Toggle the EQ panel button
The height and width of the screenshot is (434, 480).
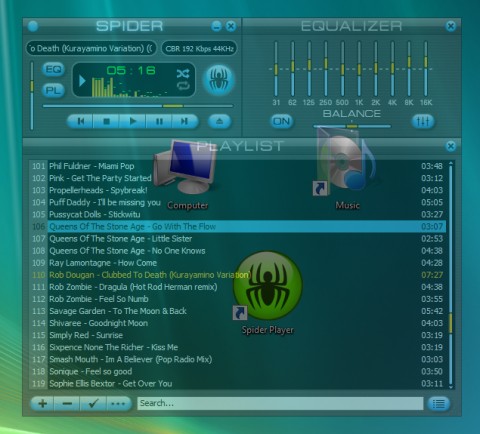tap(53, 69)
